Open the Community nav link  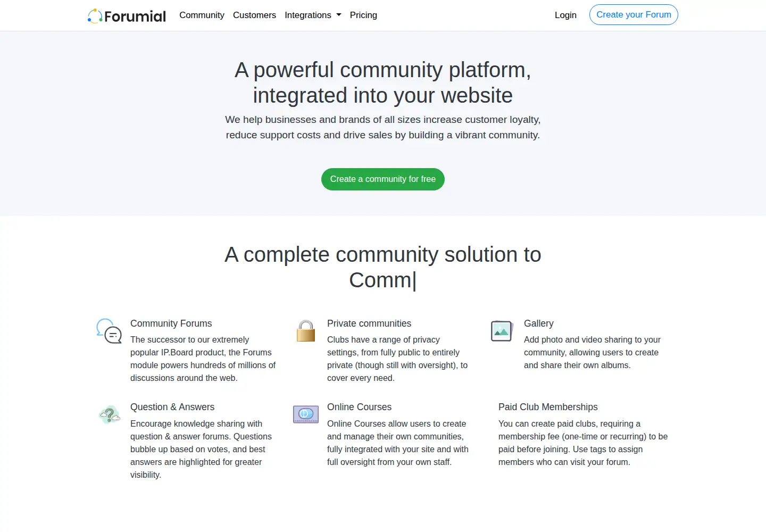point(202,15)
